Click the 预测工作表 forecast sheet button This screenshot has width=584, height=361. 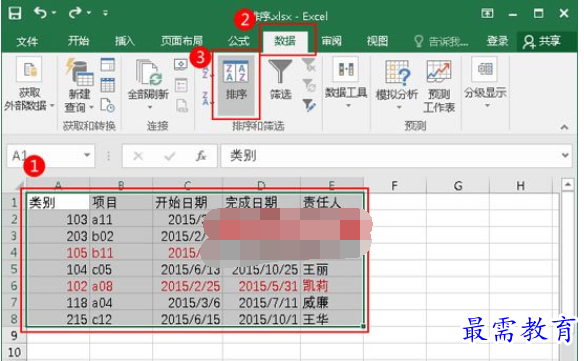[439, 86]
